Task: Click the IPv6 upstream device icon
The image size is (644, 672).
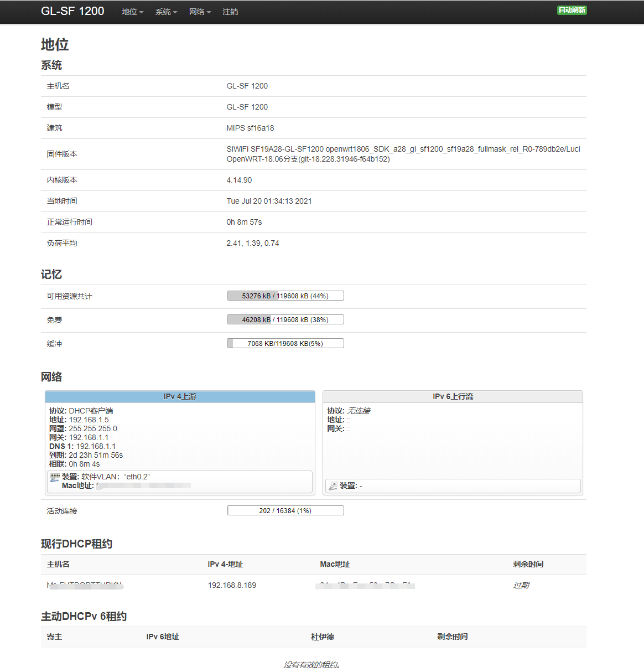Action: (333, 486)
